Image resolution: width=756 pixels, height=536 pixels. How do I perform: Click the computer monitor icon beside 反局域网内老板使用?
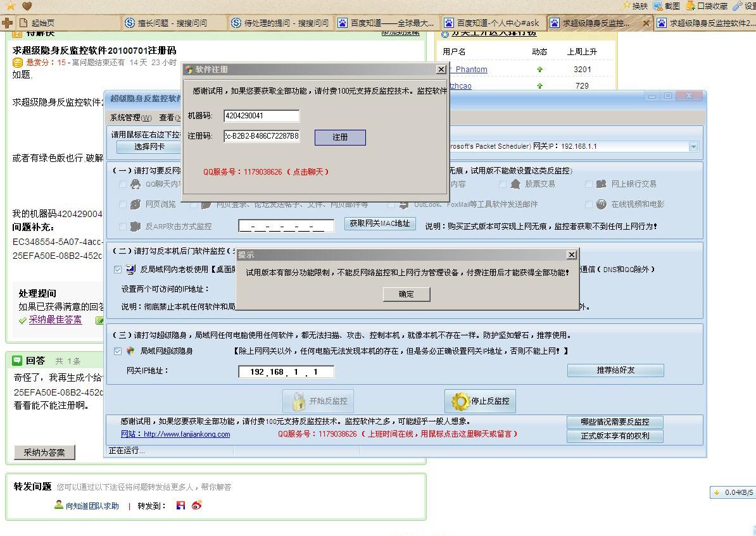point(130,270)
